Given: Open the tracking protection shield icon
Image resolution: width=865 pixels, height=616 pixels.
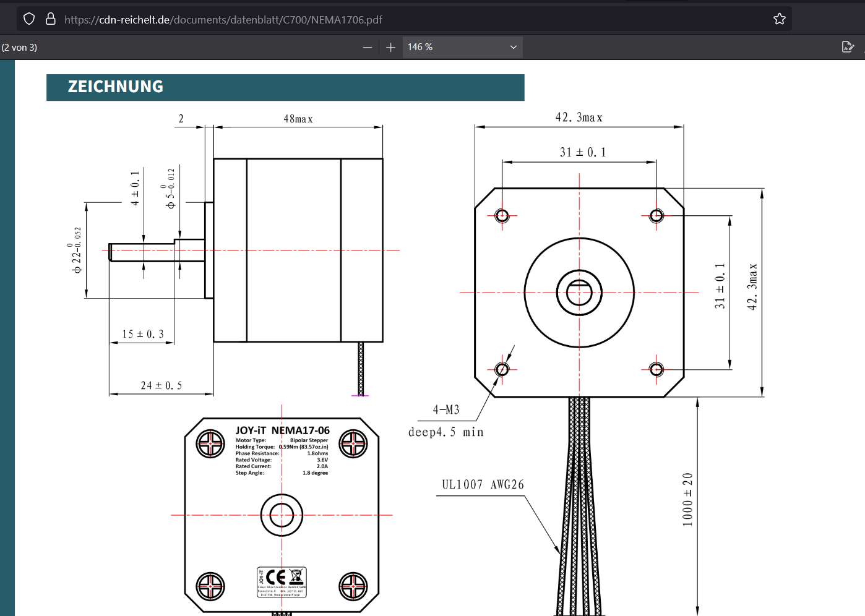Looking at the screenshot, I should tap(29, 19).
